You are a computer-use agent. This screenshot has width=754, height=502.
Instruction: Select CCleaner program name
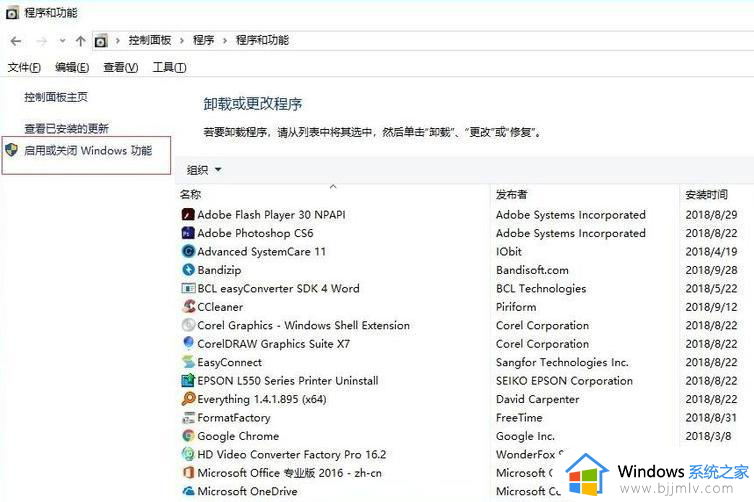[x=220, y=307]
